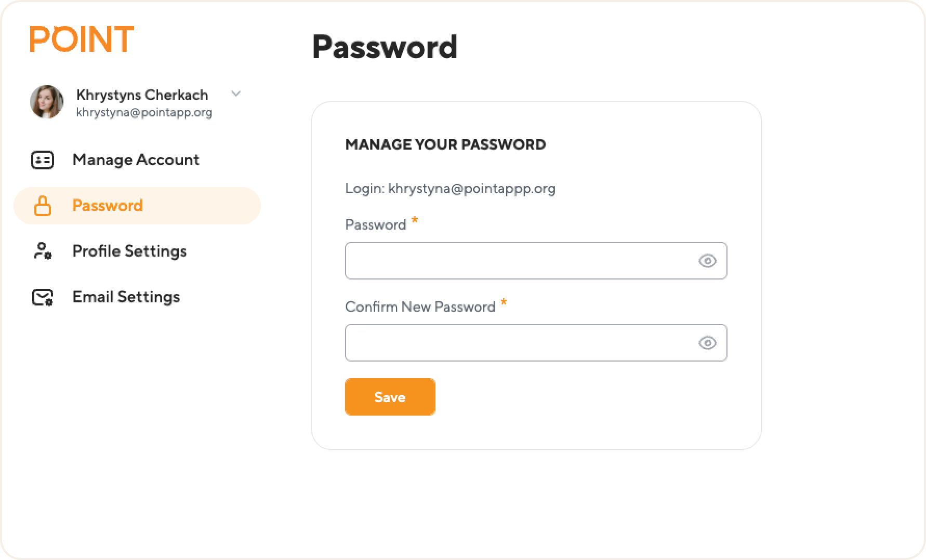Click the POINT logo
This screenshot has height=560, width=926.
[x=82, y=39]
